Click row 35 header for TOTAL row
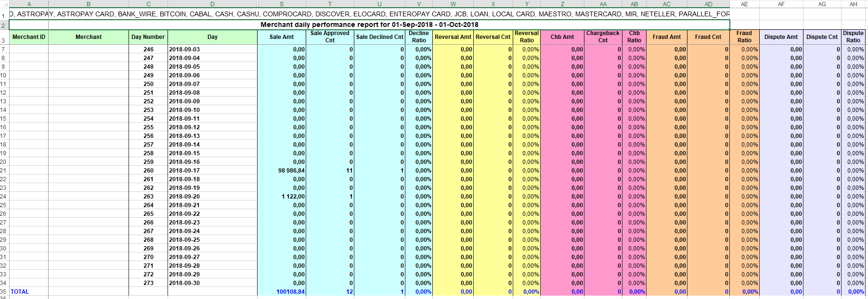Viewport: 868px width, 299px height. [x=4, y=292]
